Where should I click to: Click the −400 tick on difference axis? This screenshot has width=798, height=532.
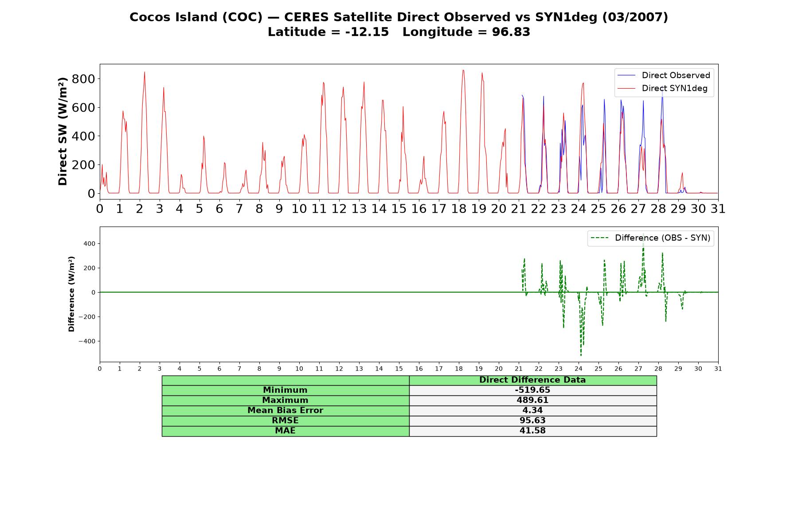point(87,341)
